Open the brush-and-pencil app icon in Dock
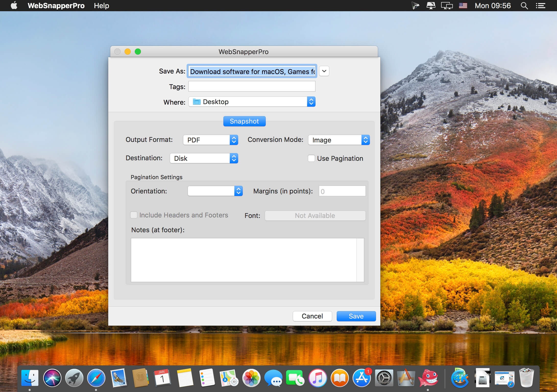This screenshot has height=392, width=557. [406, 378]
